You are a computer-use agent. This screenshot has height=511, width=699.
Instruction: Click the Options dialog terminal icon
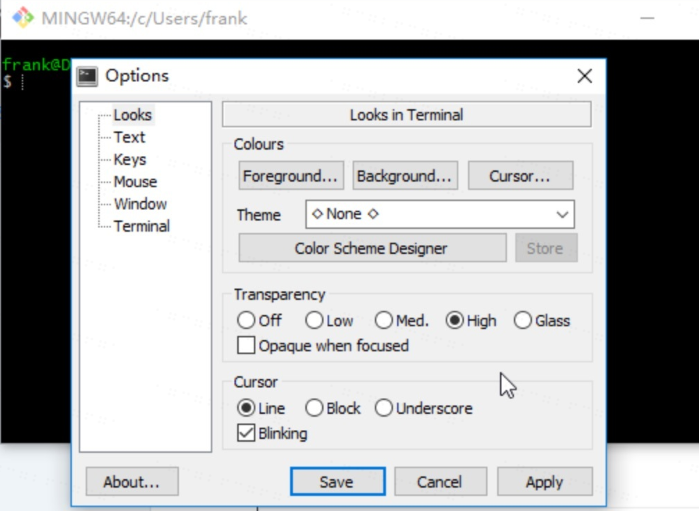(x=87, y=76)
